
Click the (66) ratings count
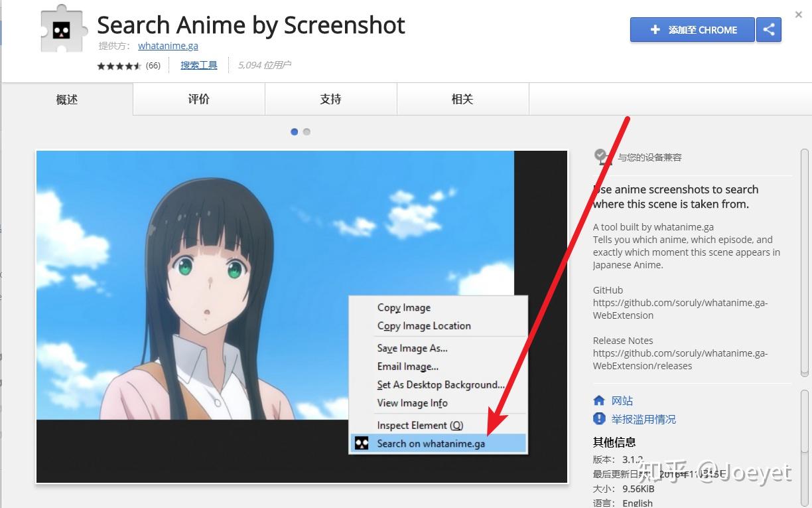[153, 66]
